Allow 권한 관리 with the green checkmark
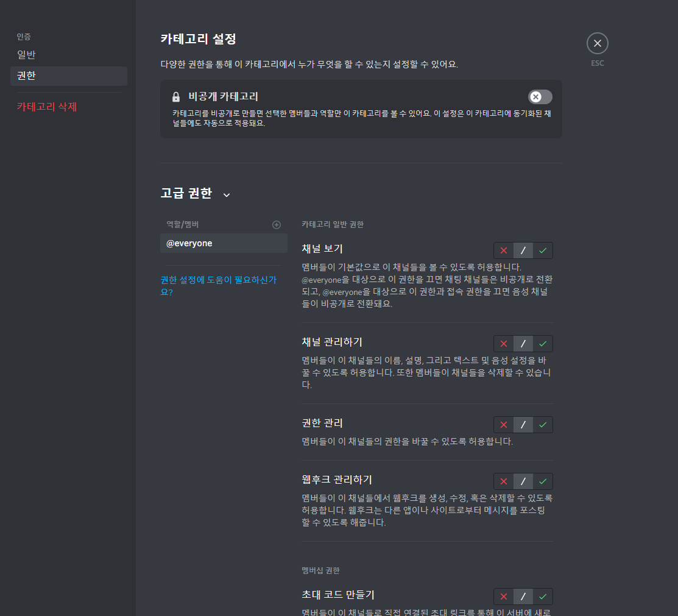The height and width of the screenshot is (616, 678). 543,425
